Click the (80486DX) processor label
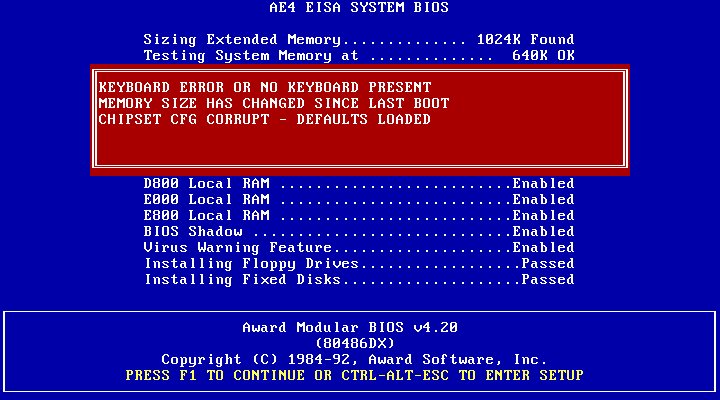Image resolution: width=720 pixels, height=400 pixels. pos(359,343)
